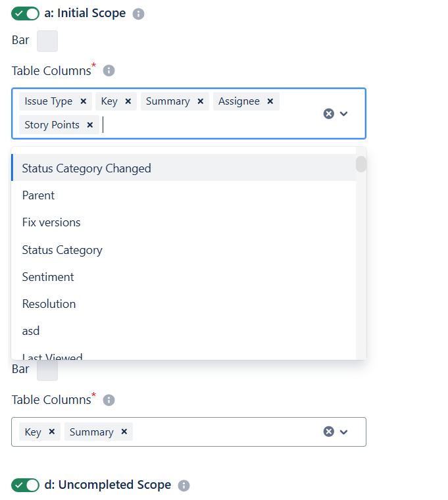Screen dimensions: 448x500
Task: Click info icon next to Initial Scope
Action: click(138, 14)
